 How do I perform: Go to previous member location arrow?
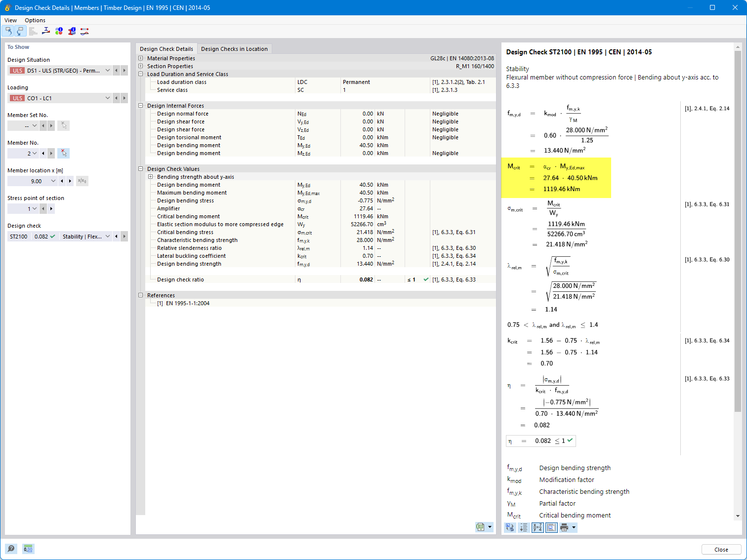(x=62, y=181)
